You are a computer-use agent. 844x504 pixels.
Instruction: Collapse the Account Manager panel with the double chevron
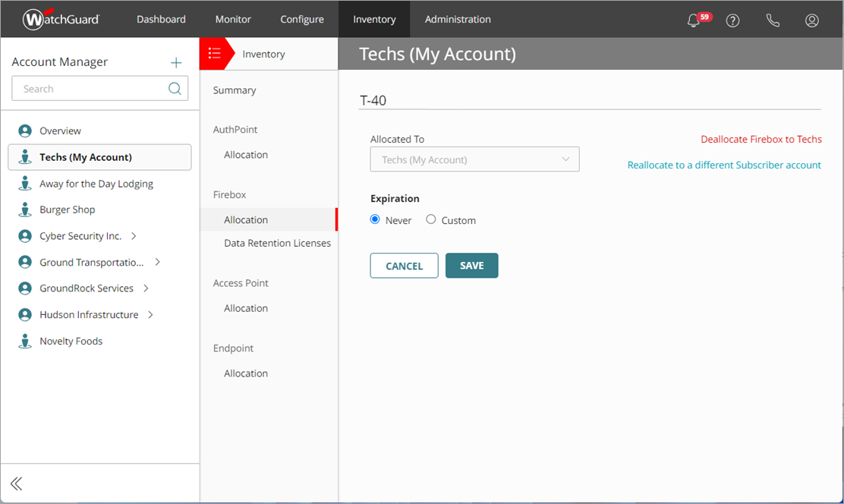16,484
